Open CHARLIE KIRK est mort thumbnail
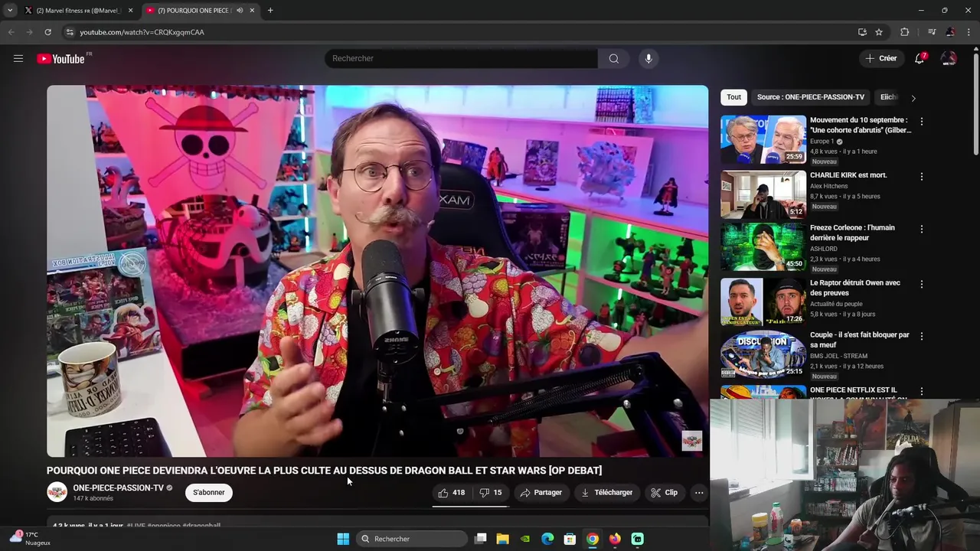Viewport: 980px width, 551px height. coord(763,194)
